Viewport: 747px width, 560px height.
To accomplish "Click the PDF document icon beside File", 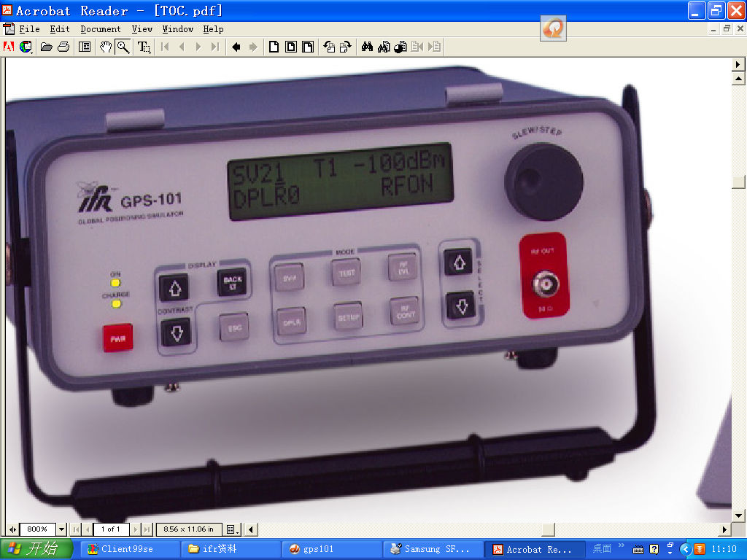I will pos(9,29).
